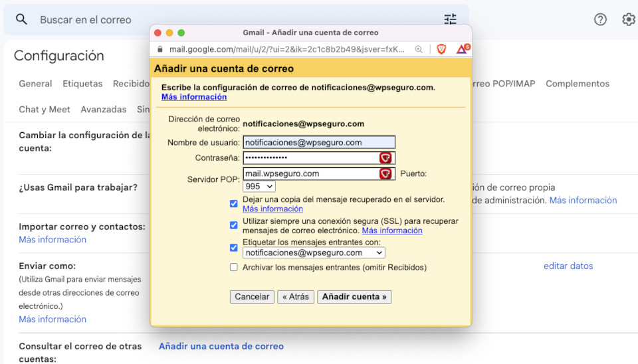The width and height of the screenshot is (638, 364).
Task: Click password manager icon in Servidor POP field
Action: [x=385, y=173]
